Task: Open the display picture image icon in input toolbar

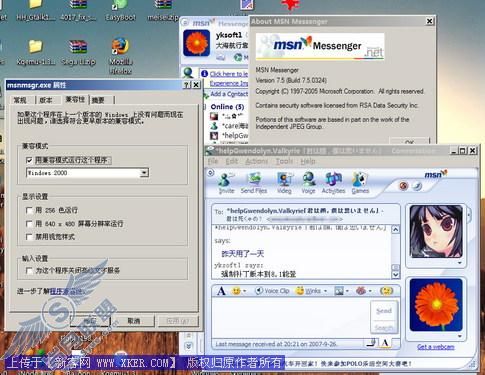Action: [339, 291]
